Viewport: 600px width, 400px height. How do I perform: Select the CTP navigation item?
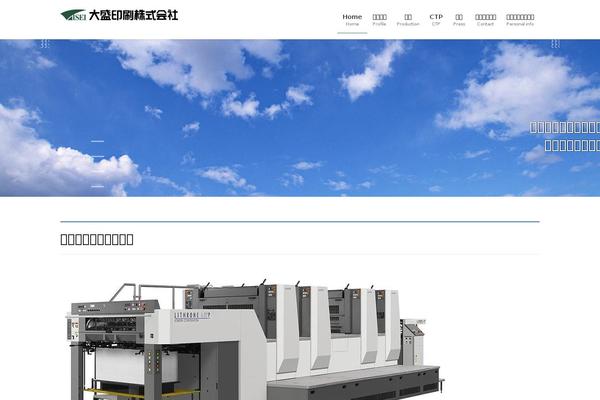[436, 20]
